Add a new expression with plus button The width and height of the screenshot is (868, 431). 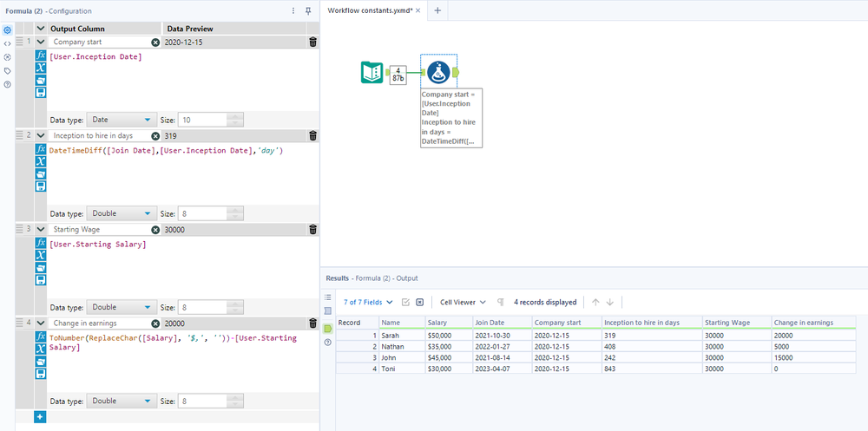(x=40, y=417)
